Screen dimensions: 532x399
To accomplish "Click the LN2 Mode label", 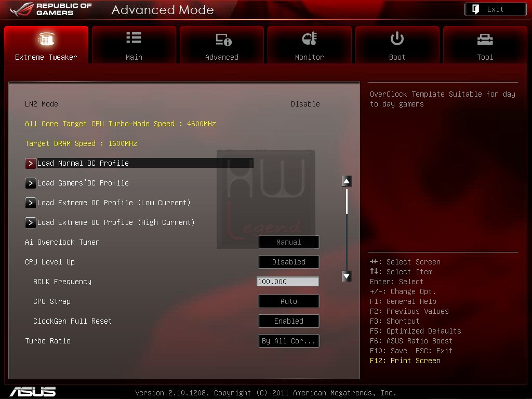I will [42, 104].
